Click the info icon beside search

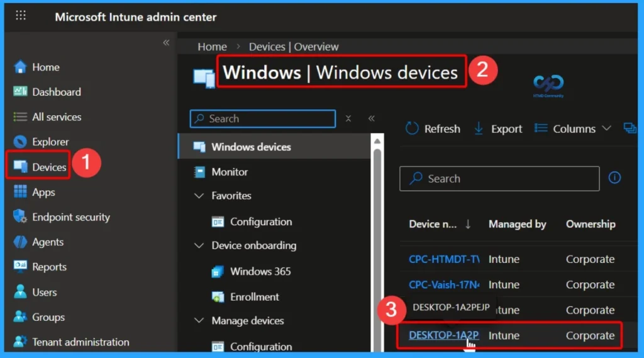coord(614,177)
